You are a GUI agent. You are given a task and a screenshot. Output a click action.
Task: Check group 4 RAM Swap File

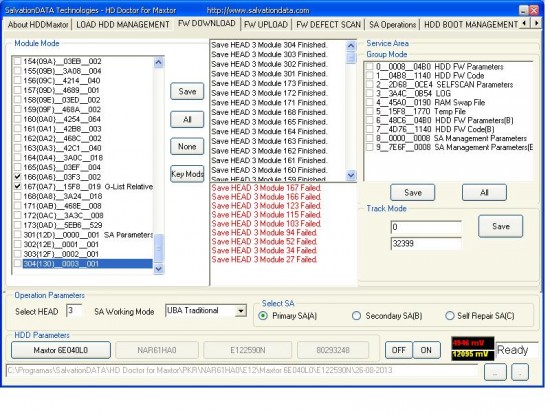(369, 102)
